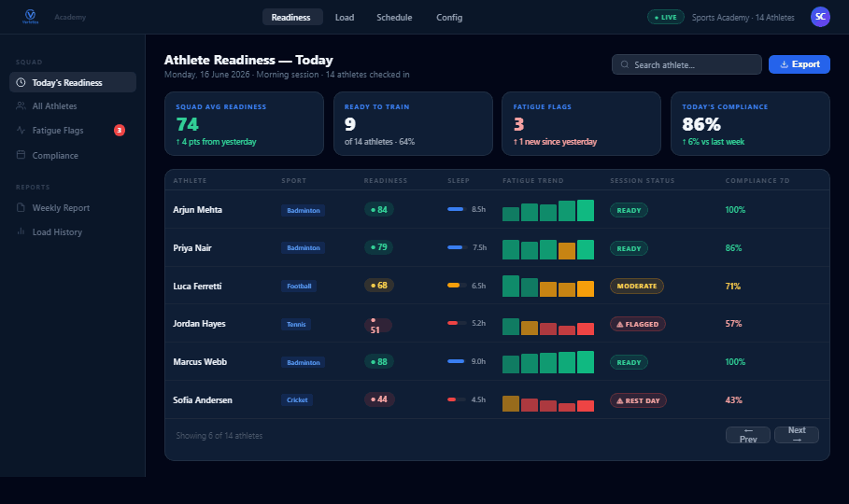Click the people icon beside All Athletes

21,106
